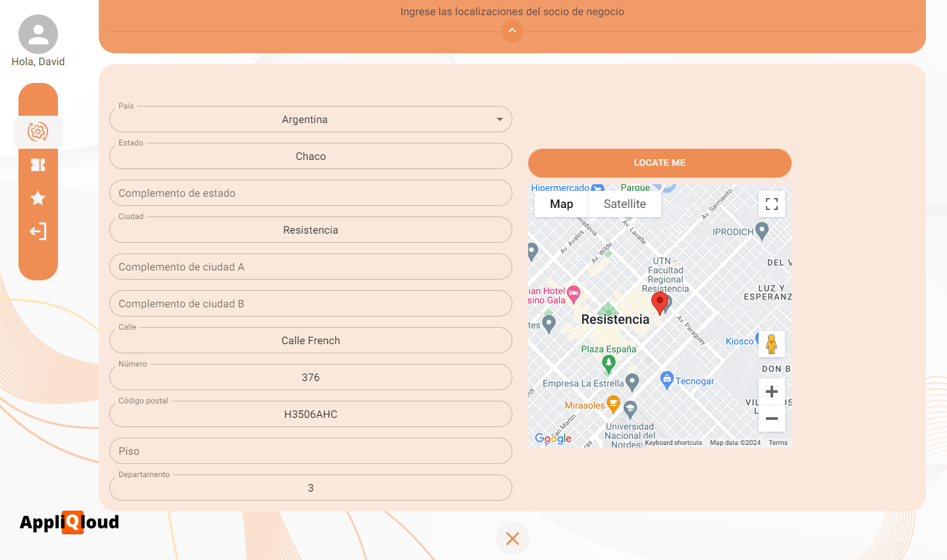Switch to Map view
Screen dimensions: 947x560
[x=560, y=204]
